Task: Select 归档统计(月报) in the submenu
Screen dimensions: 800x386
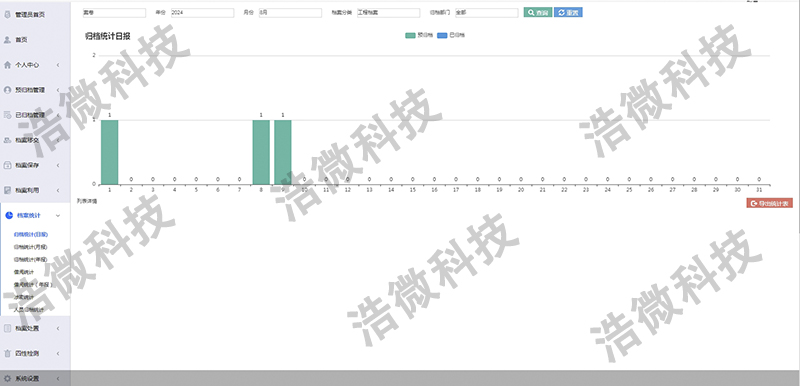Action: click(x=31, y=247)
